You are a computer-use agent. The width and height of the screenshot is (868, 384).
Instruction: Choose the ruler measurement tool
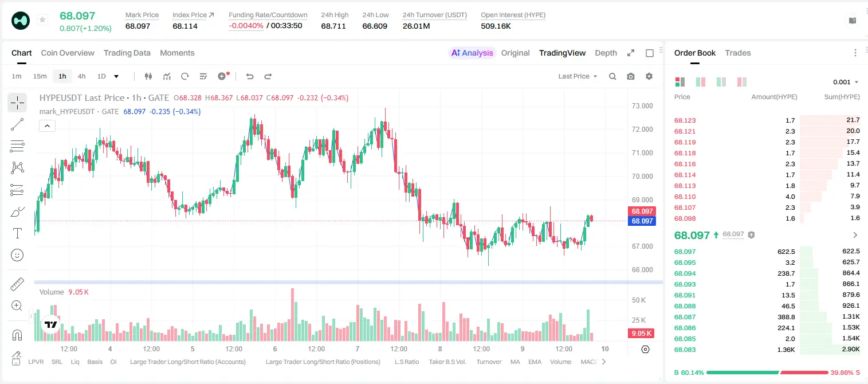coord(17,284)
